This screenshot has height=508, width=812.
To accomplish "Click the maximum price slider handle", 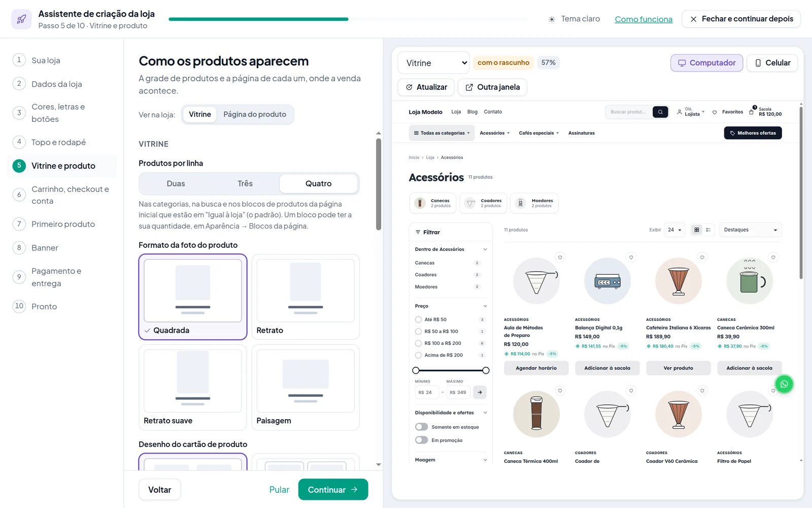I will click(486, 370).
